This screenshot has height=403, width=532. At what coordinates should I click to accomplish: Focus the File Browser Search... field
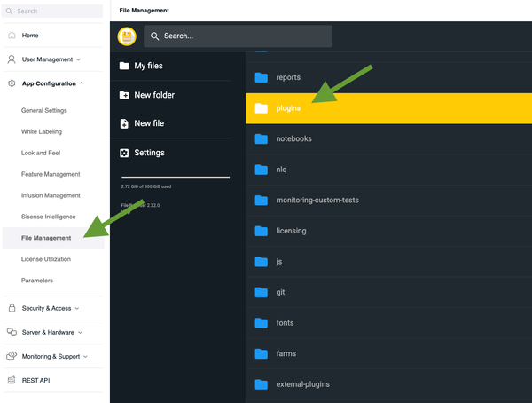pyautogui.click(x=238, y=36)
